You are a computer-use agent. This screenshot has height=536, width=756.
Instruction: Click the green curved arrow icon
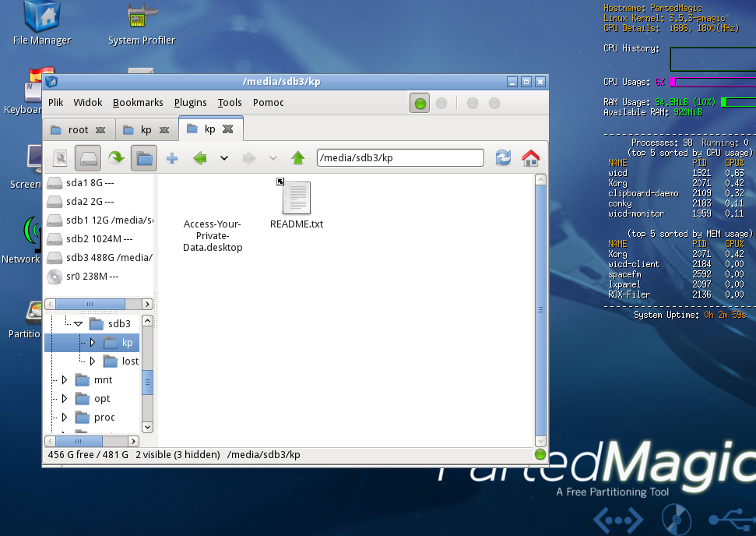coord(116,157)
